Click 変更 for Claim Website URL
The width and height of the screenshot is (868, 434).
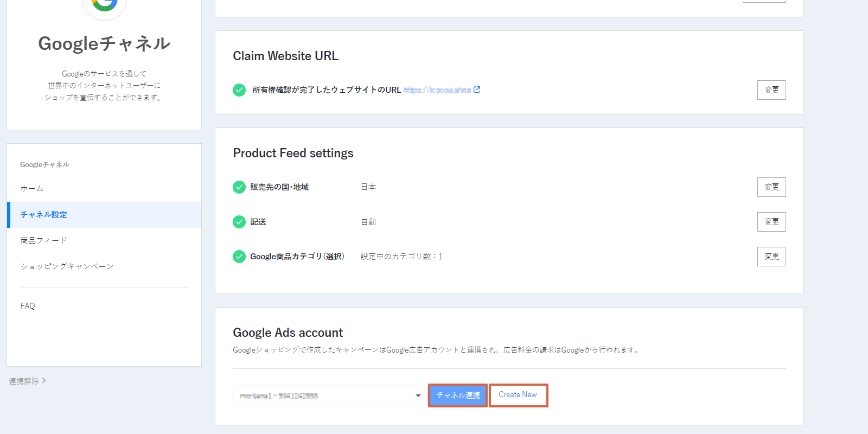click(771, 90)
